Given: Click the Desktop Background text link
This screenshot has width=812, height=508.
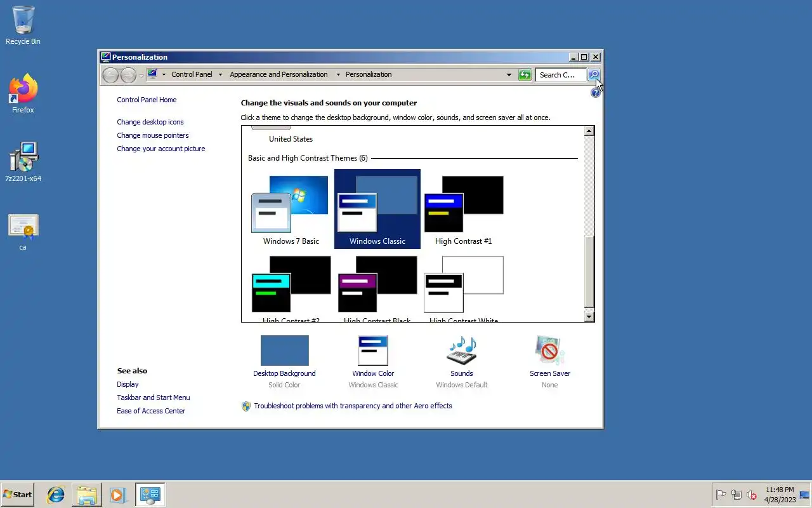Looking at the screenshot, I should [284, 373].
